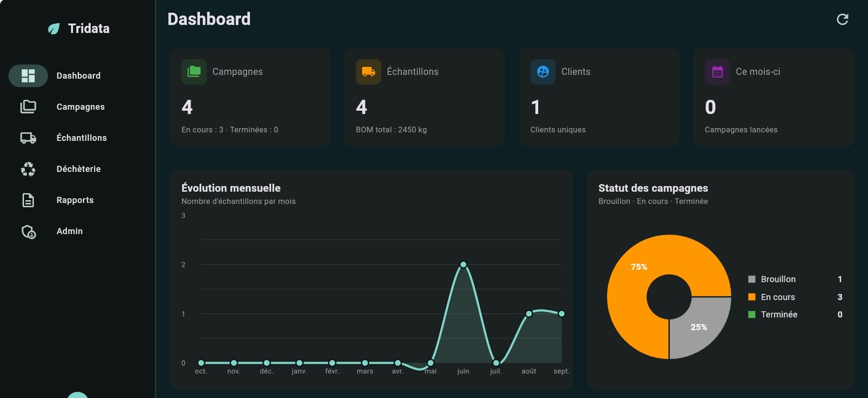Open the Échantillons menu label in sidebar
The height and width of the screenshot is (398, 868).
pos(81,138)
